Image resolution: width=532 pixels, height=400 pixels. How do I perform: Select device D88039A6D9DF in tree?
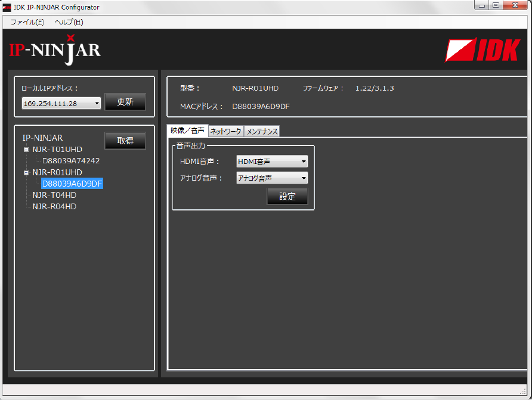tap(72, 184)
